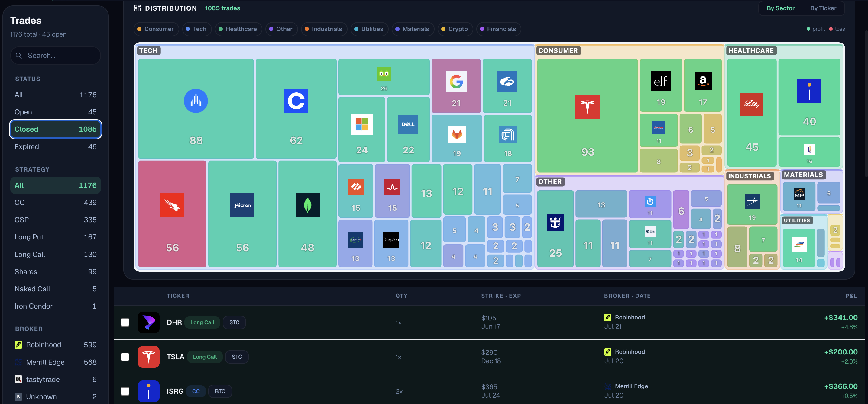This screenshot has width=868, height=404.
Task: Sort by the P&L column header
Action: (851, 296)
